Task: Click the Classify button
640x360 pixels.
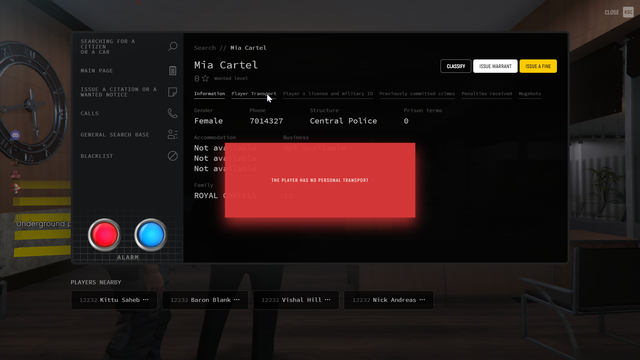Action: [x=456, y=66]
